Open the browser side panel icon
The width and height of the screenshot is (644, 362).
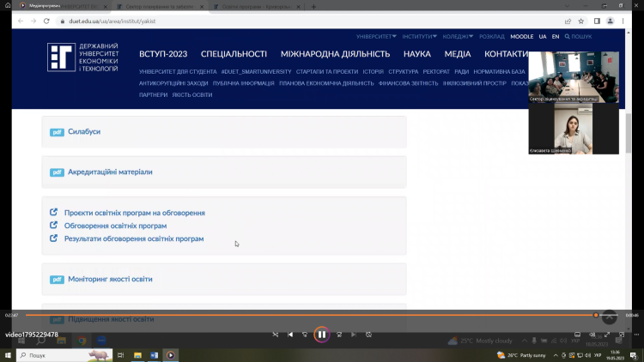pyautogui.click(x=597, y=21)
